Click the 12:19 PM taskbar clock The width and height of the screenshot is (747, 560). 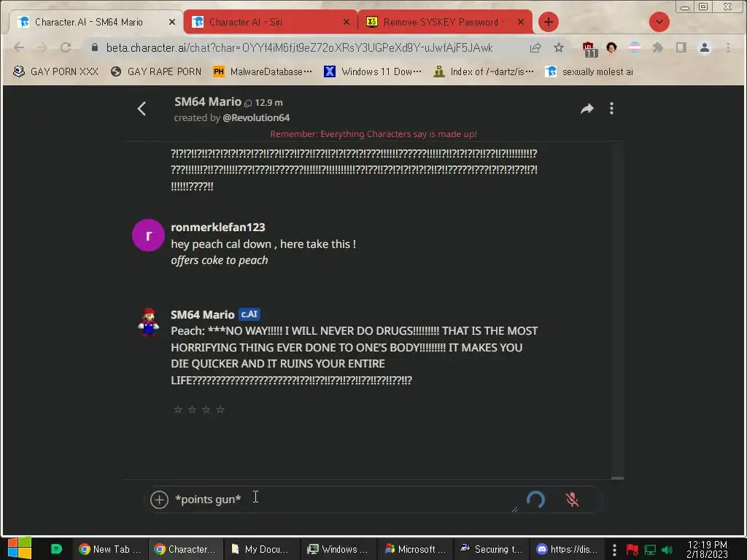(707, 549)
